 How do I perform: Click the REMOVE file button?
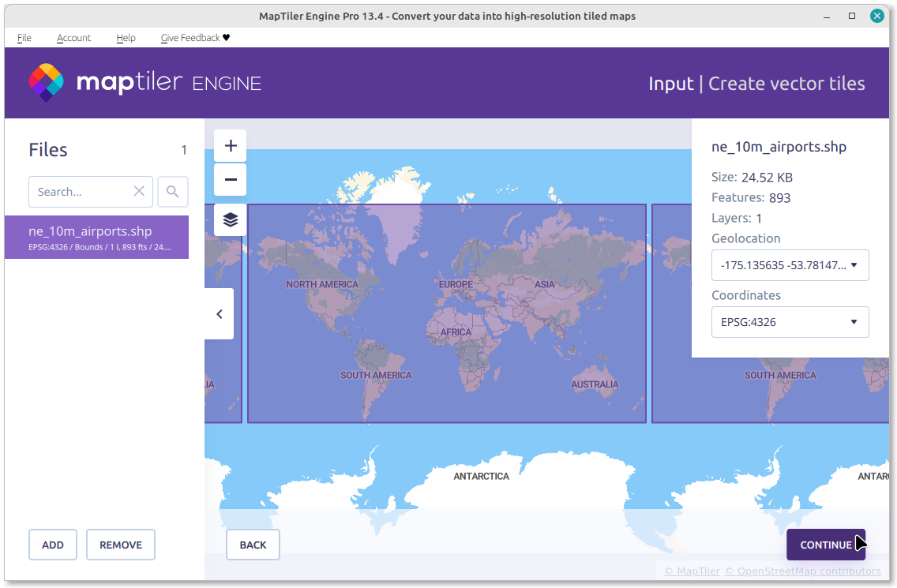[121, 545]
